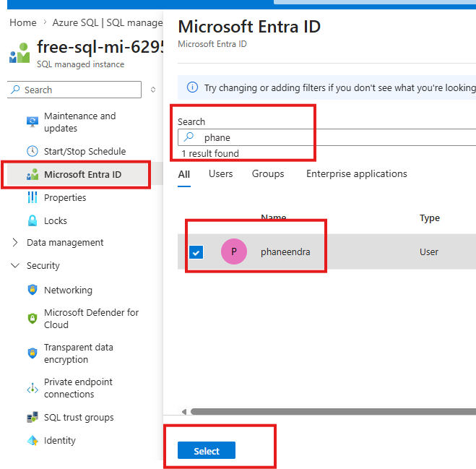The width and height of the screenshot is (476, 469).
Task: Click the Type column header
Action: pos(430,218)
